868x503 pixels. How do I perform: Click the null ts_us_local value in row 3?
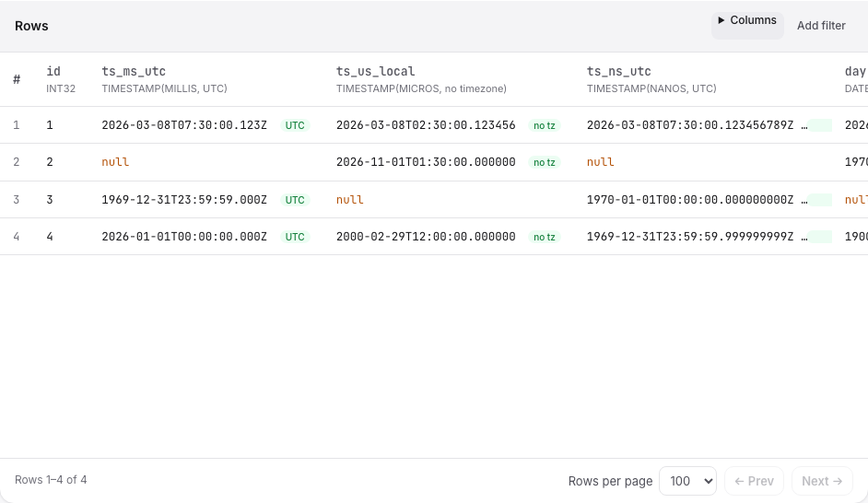[350, 200]
